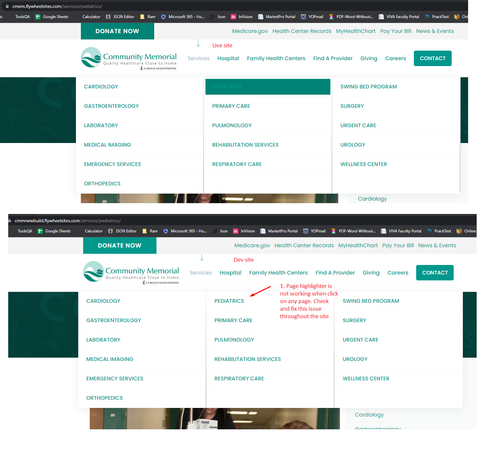Click DONATE NOW button on the live site
This screenshot has height=452, width=500.
pos(117,31)
